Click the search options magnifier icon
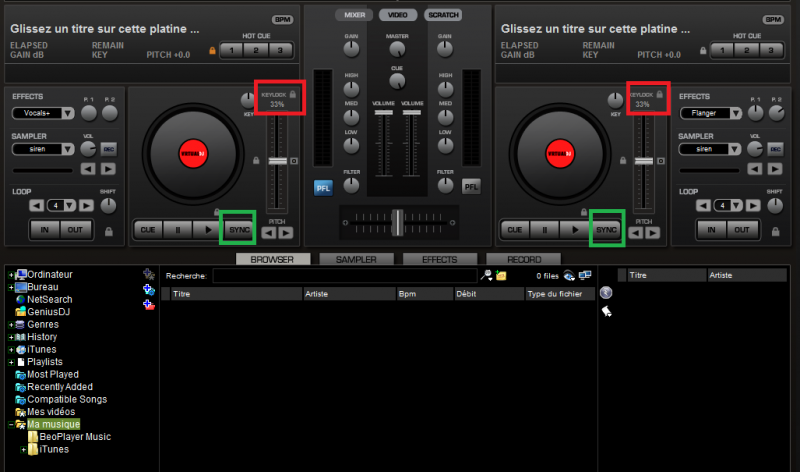 (x=486, y=276)
